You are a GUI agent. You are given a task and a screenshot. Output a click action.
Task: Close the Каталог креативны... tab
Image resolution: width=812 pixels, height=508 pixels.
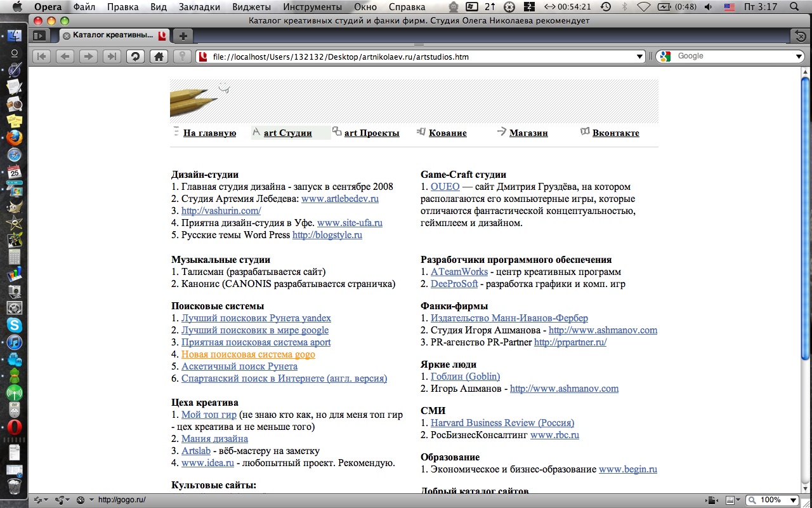[66, 36]
